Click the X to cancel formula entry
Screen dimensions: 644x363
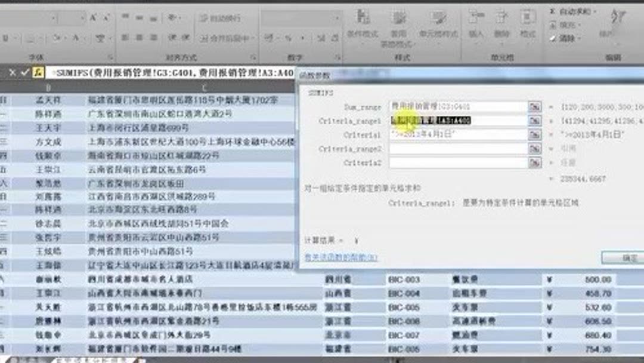12,71
